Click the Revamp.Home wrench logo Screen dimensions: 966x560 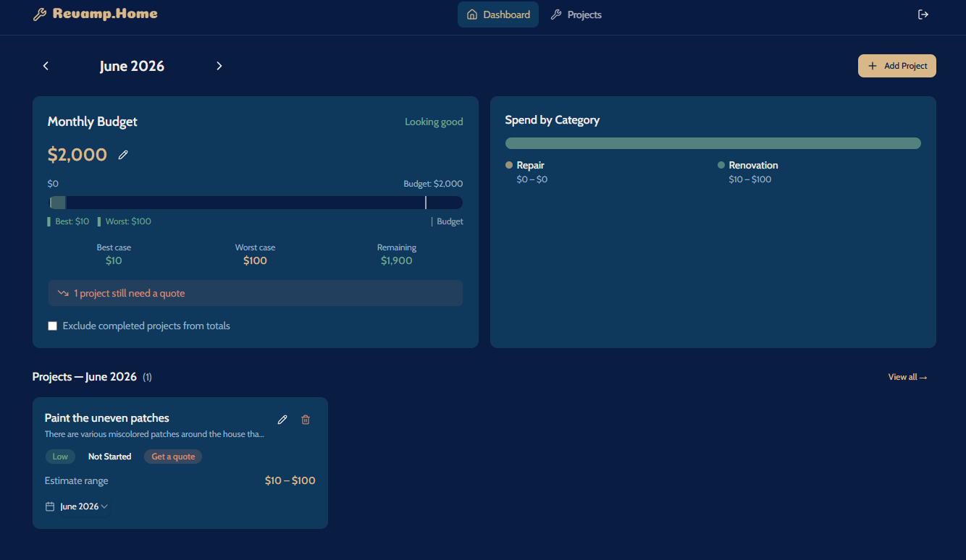pos(40,14)
